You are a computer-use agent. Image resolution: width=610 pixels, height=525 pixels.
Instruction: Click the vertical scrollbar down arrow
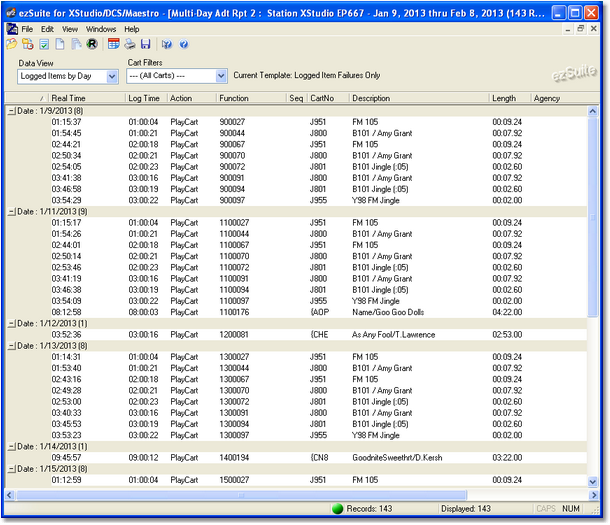point(592,482)
